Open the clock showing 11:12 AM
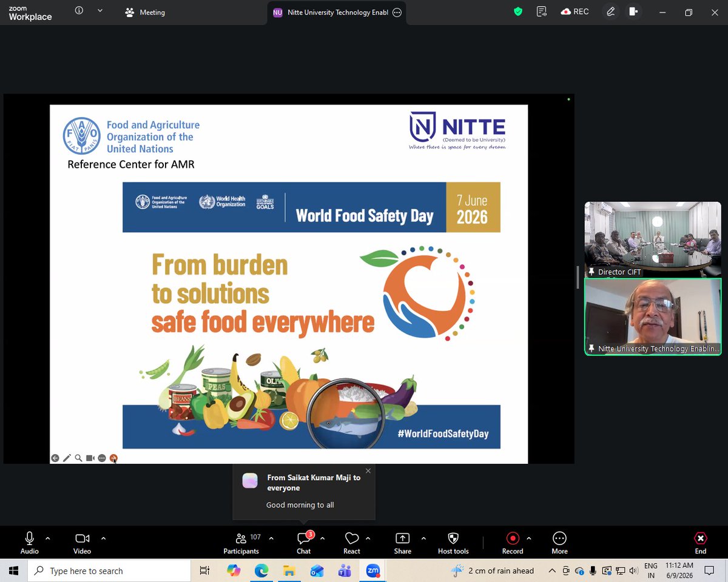Image resolution: width=728 pixels, height=582 pixels. 679,570
